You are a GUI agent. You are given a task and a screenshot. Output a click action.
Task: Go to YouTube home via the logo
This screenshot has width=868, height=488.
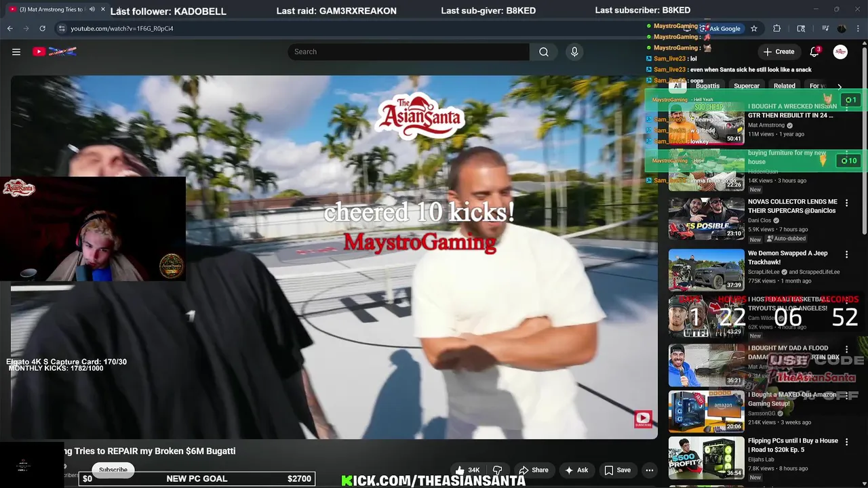tap(54, 52)
